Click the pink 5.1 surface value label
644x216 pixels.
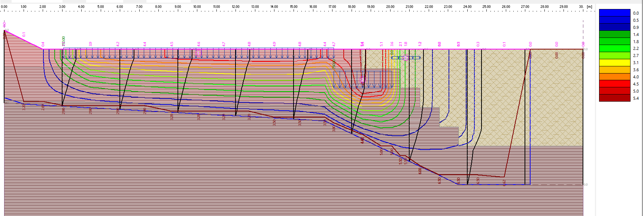(x=382, y=44)
